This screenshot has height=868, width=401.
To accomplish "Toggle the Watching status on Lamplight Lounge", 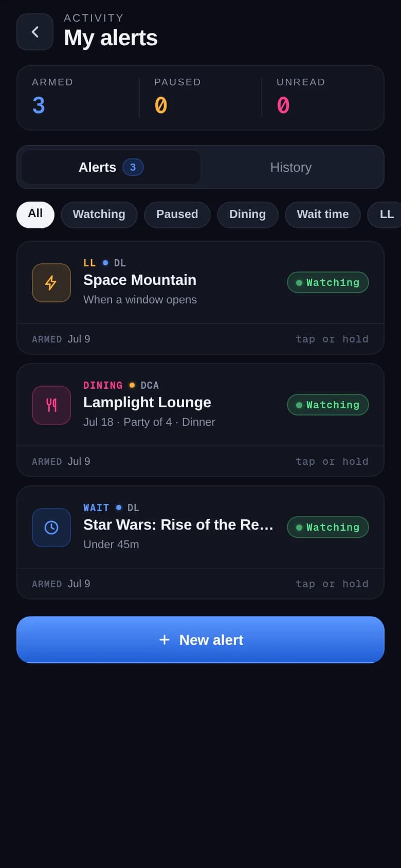I will (328, 405).
